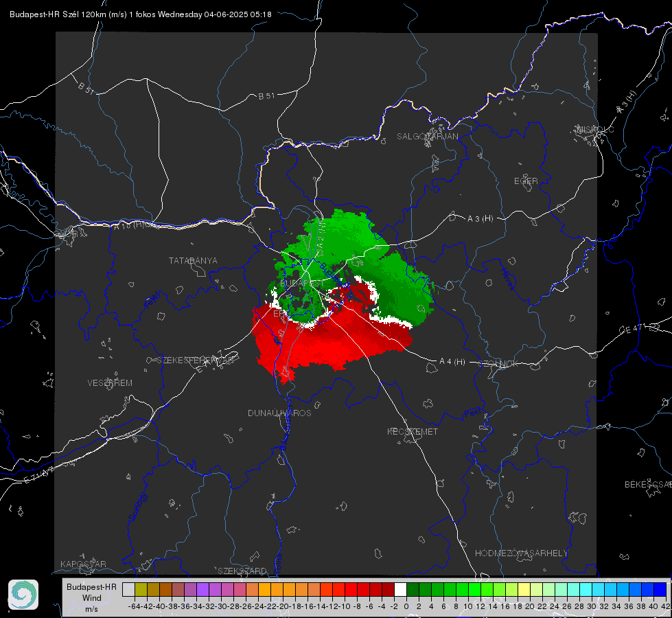Click the BEKESCSABA city label
This screenshot has height=618, width=672.
point(648,485)
